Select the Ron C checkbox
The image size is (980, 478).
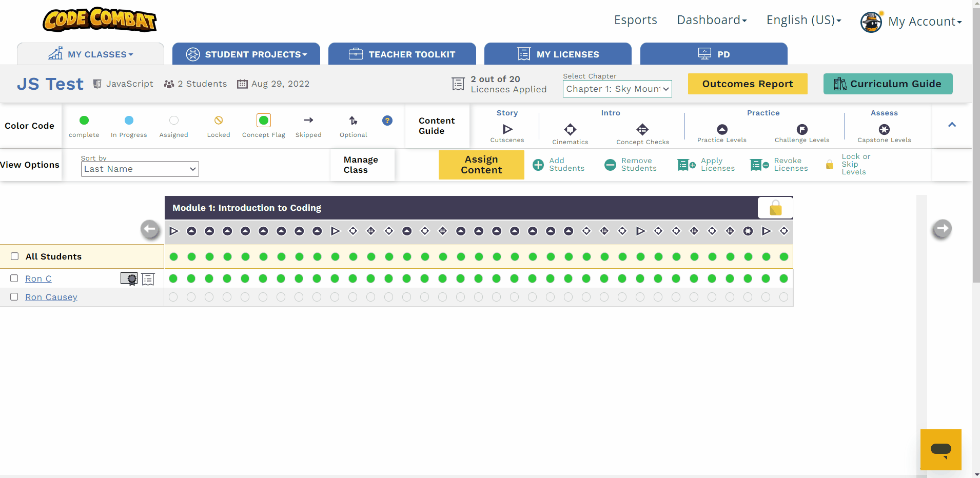(14, 278)
